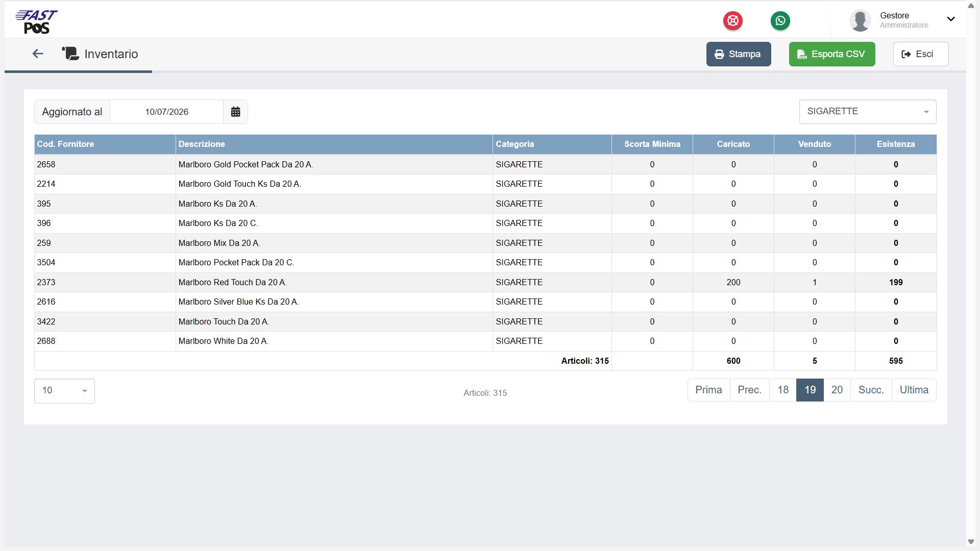The width and height of the screenshot is (980, 551).
Task: Select row Marlboro Ks Da 20 C.
Action: coord(485,223)
